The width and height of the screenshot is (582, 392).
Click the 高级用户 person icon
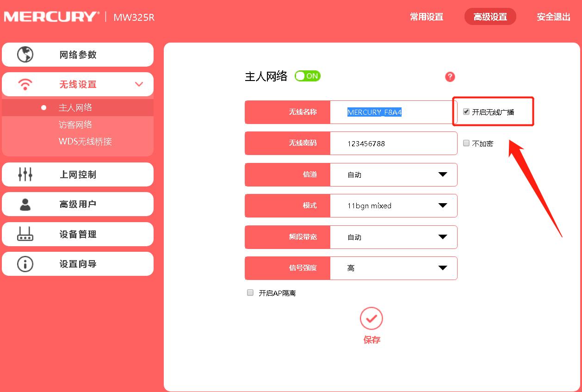(26, 204)
